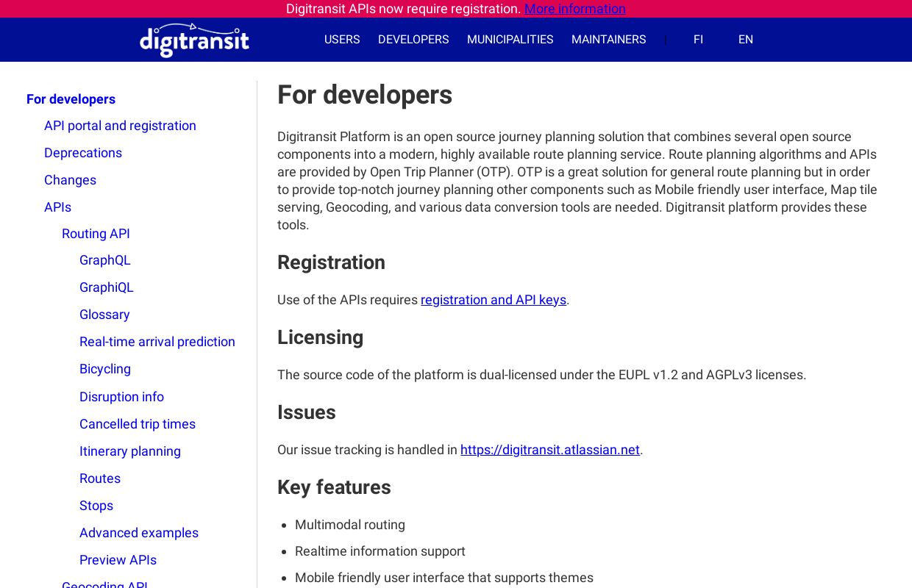Click the digitransit logo
912x588 pixels.
click(194, 40)
